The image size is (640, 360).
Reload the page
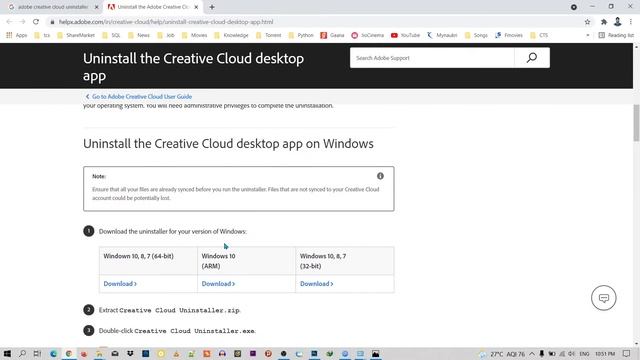(36, 22)
